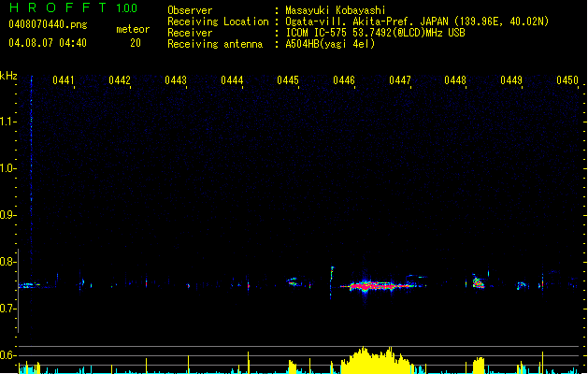The width and height of the screenshot is (588, 374).
Task: Click the 0.7 kHz axis label
Action: [x=7, y=309]
